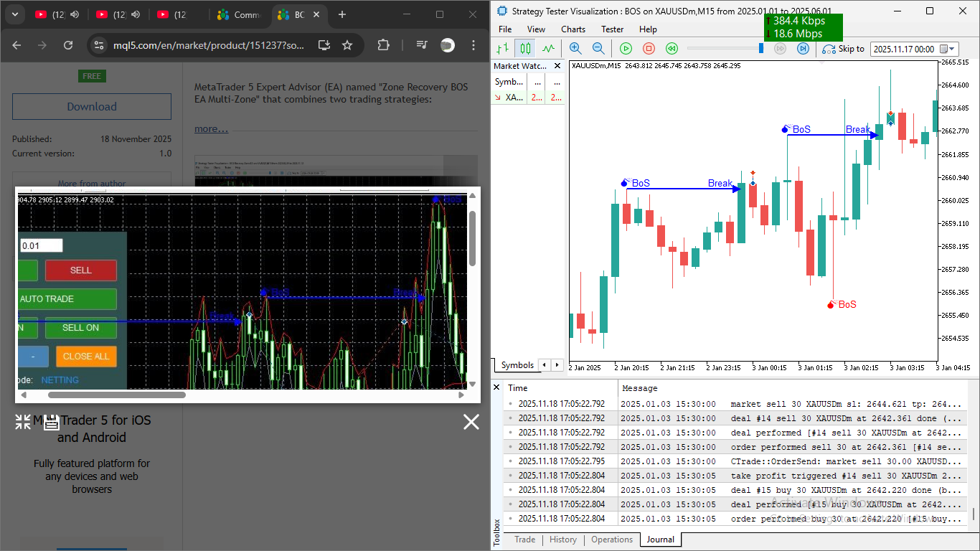
Task: Select the 'CTrade::OrderSend' journal row
Action: (735, 461)
